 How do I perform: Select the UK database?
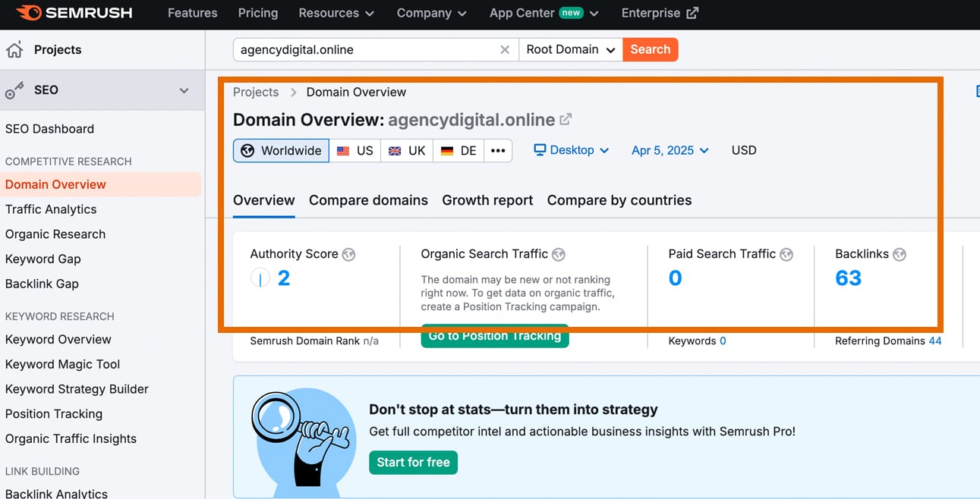407,150
